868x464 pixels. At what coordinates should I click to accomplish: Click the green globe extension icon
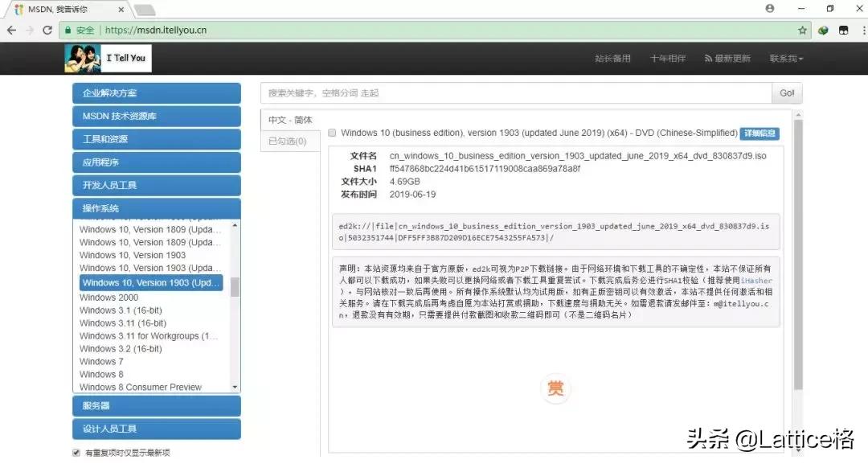click(822, 30)
